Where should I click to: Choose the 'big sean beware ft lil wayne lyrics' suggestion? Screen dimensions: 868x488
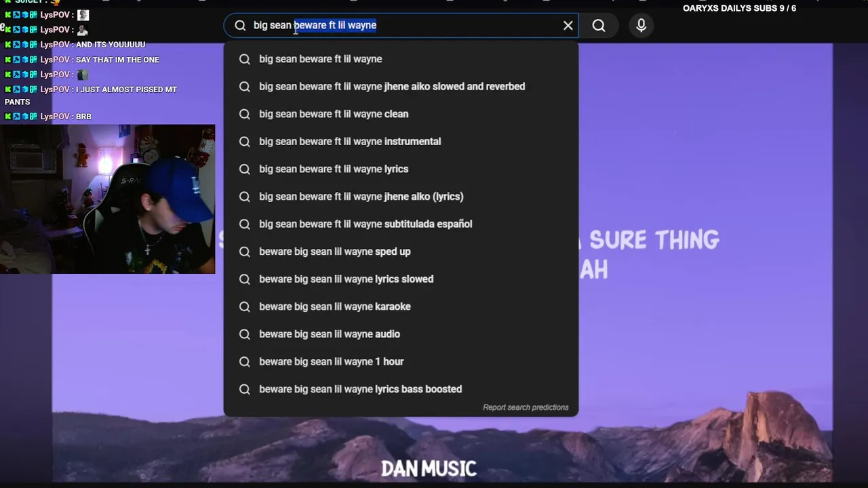pyautogui.click(x=401, y=169)
